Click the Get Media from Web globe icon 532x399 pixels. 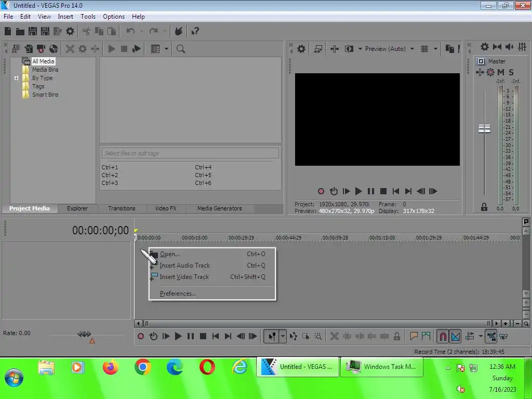pos(54,49)
